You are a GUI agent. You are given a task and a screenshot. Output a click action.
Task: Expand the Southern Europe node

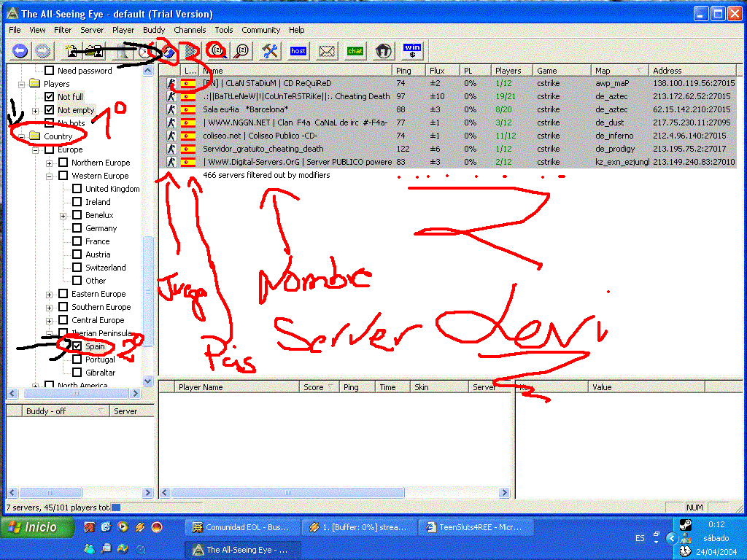click(x=49, y=308)
